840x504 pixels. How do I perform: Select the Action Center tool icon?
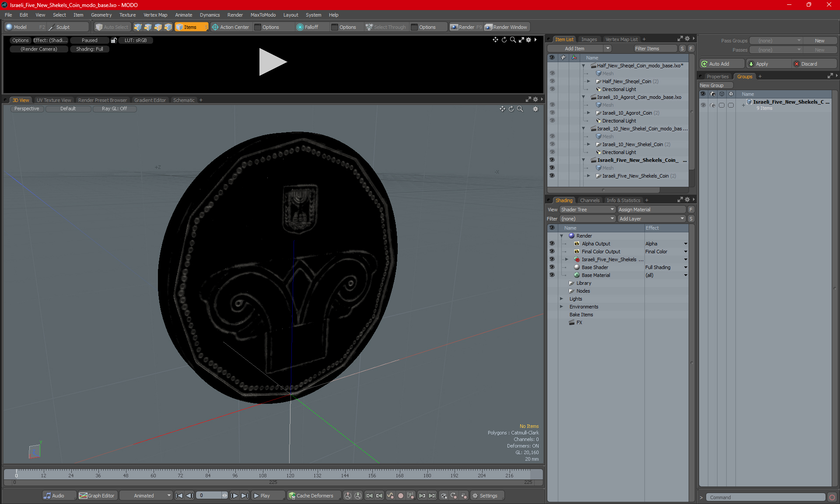click(x=215, y=27)
